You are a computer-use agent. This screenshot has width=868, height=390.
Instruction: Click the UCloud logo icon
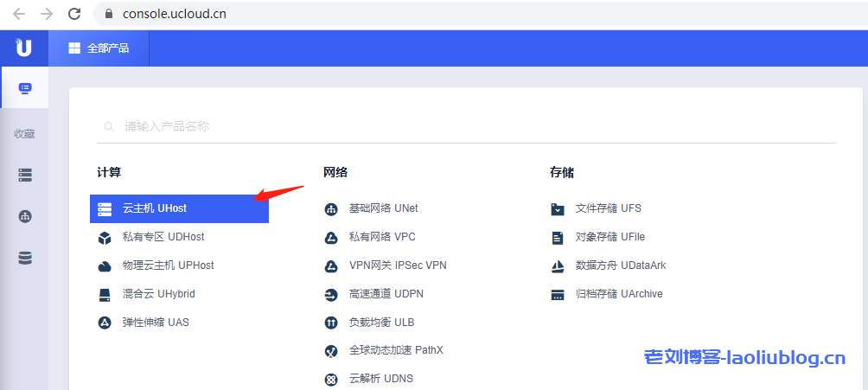pyautogui.click(x=23, y=48)
